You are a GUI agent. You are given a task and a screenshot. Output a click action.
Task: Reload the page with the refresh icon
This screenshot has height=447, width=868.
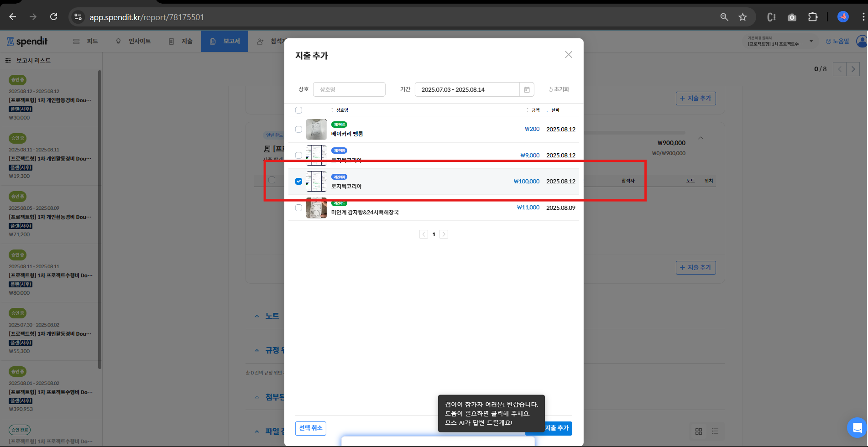click(53, 17)
